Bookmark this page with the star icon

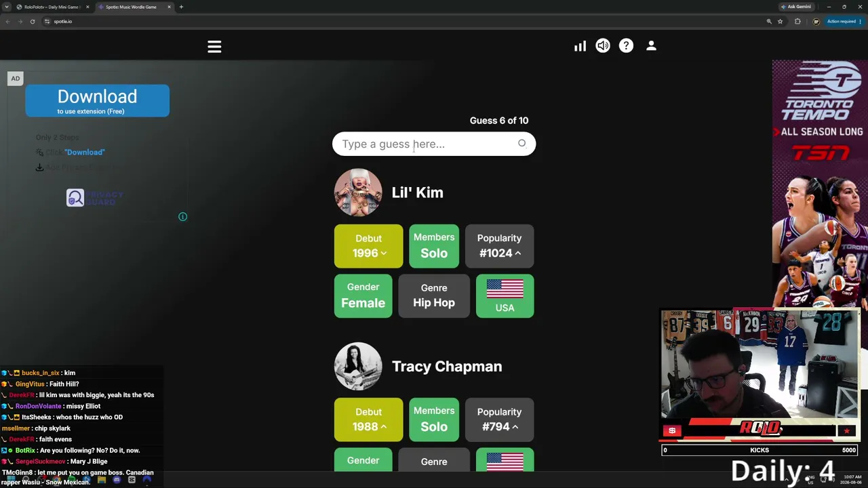click(x=780, y=22)
